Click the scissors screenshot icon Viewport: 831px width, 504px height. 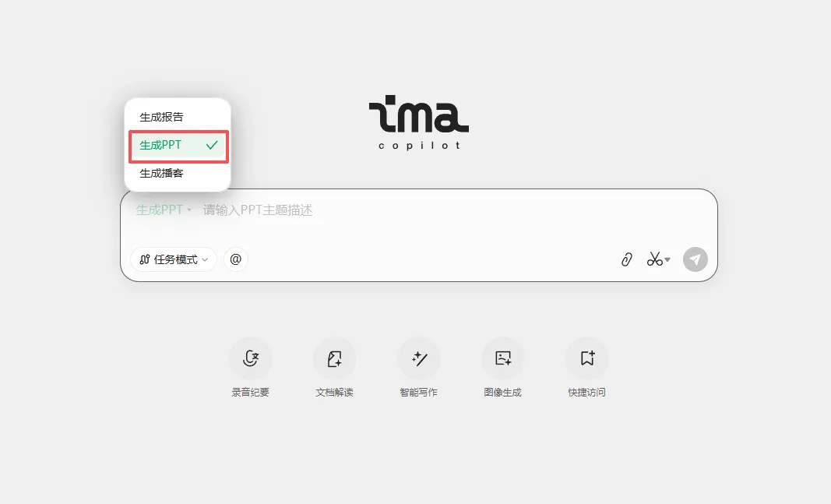pyautogui.click(x=654, y=259)
